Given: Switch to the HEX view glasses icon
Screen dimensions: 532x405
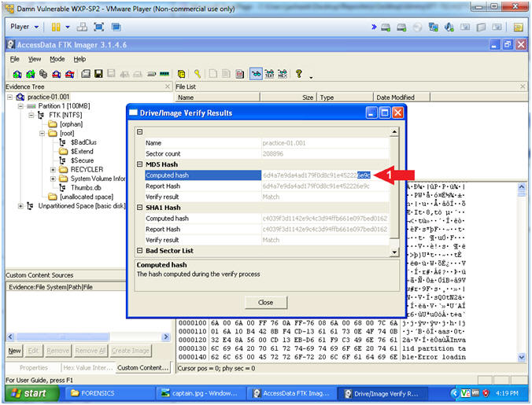Looking at the screenshot, I should (x=283, y=74).
